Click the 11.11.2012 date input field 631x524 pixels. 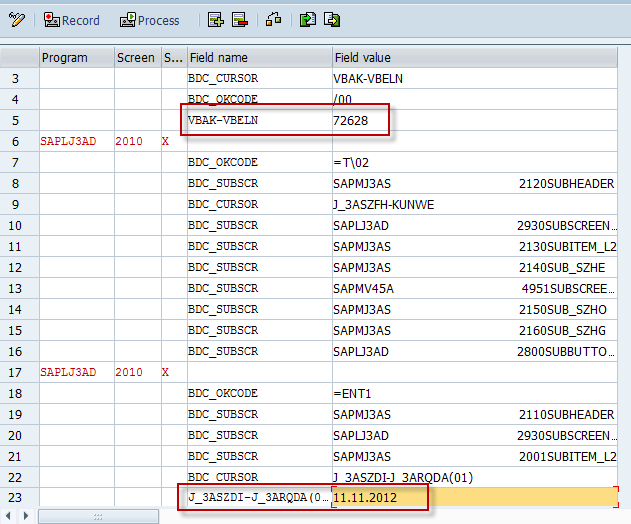[x=475, y=497]
